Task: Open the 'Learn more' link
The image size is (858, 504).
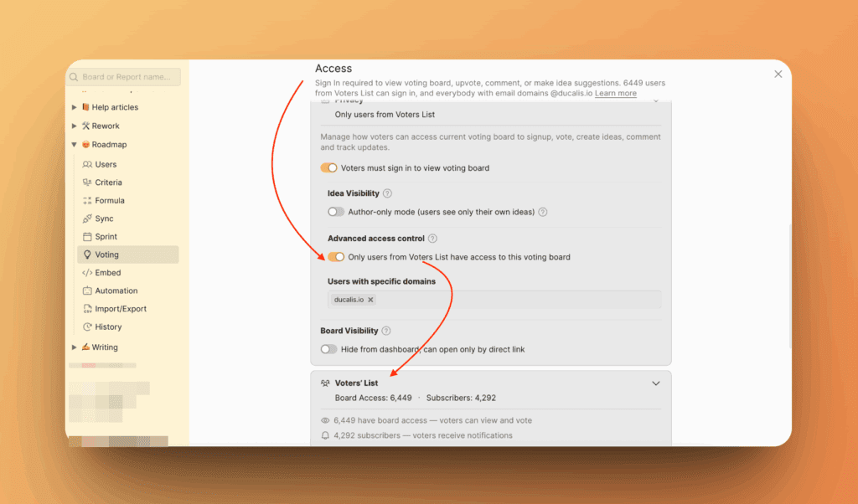Action: pos(615,93)
